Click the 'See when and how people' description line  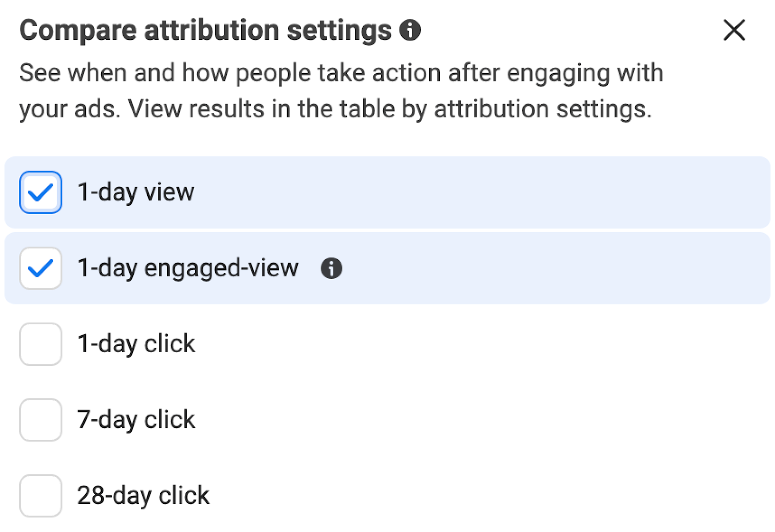point(341,73)
